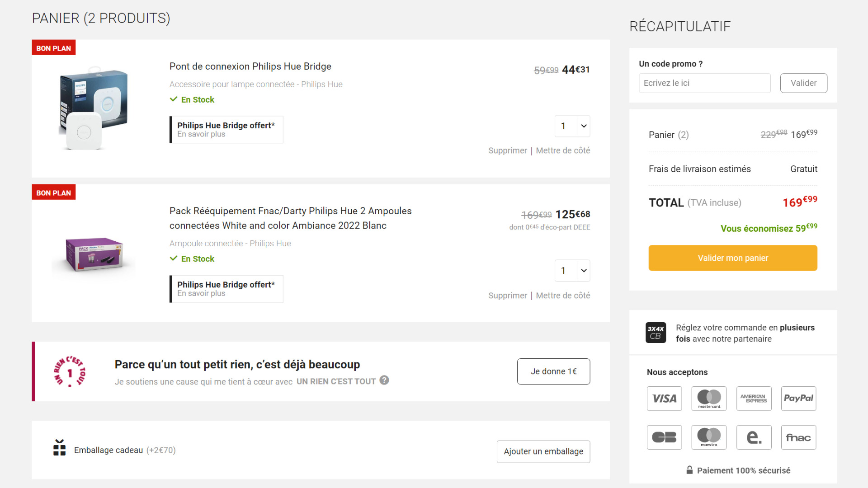Click the CB card payment icon
Viewport: 868px width, 488px height.
tap(664, 437)
